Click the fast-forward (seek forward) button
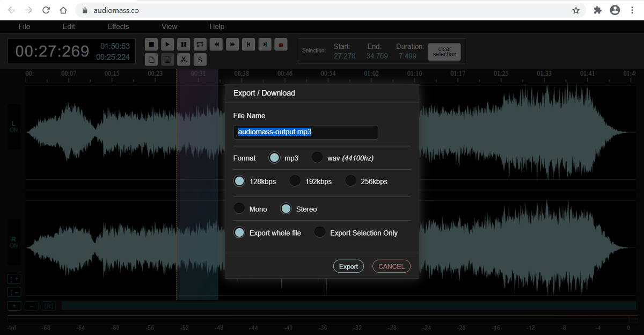Image resolution: width=644 pixels, height=335 pixels. (232, 45)
